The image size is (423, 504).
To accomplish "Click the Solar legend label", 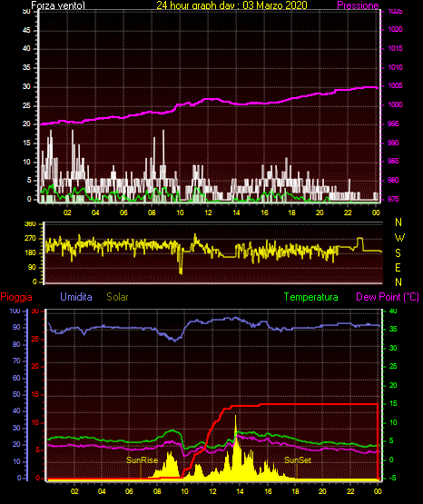I will (117, 297).
